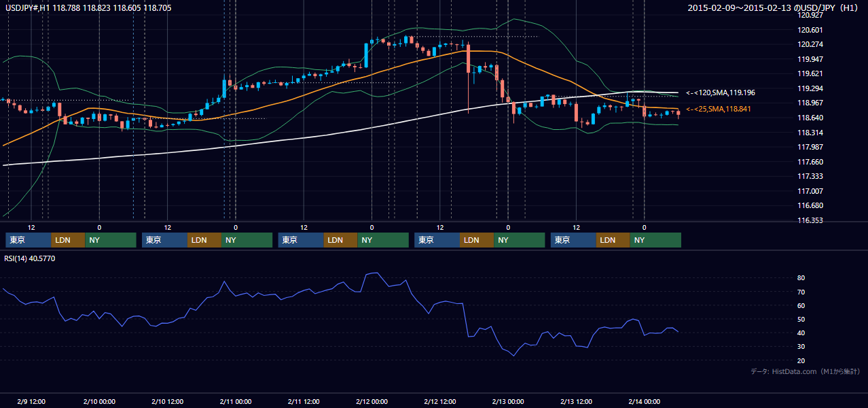Viewport: 868px width, 408px height.
Task: Click the RSI 40 level label
Action: click(801, 333)
